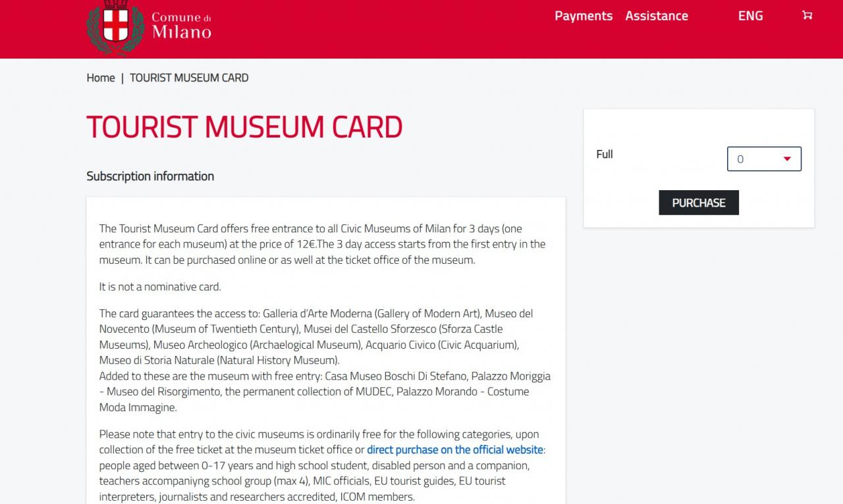Click the "Full" ticket type label
The image size is (843, 504).
coord(605,154)
